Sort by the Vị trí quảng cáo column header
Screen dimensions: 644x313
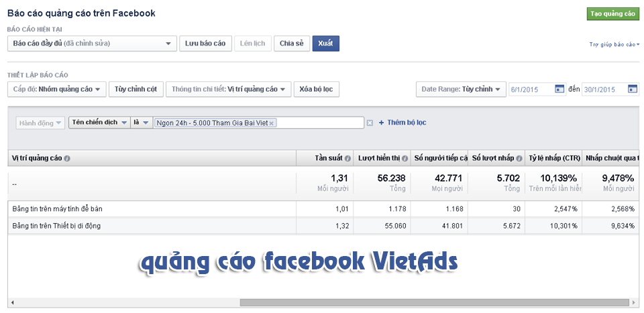point(152,158)
